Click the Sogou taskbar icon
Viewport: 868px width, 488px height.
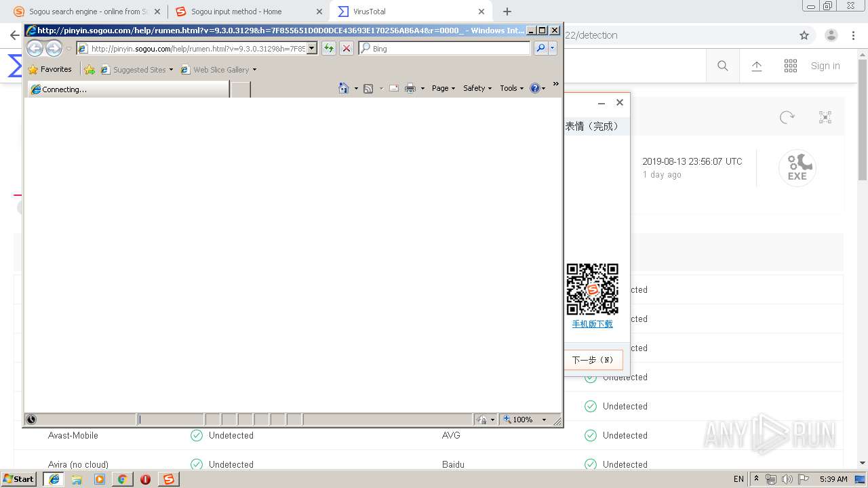[x=168, y=479]
